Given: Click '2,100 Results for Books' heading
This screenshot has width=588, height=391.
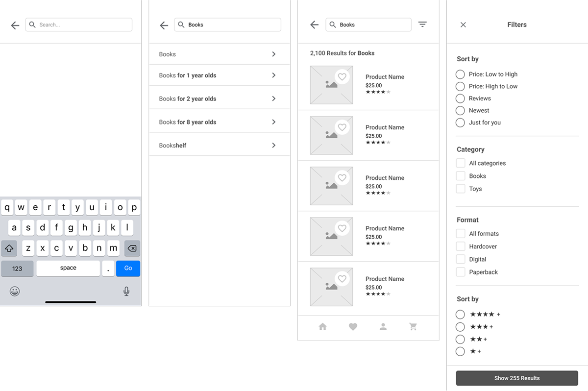Looking at the screenshot, I should (343, 53).
